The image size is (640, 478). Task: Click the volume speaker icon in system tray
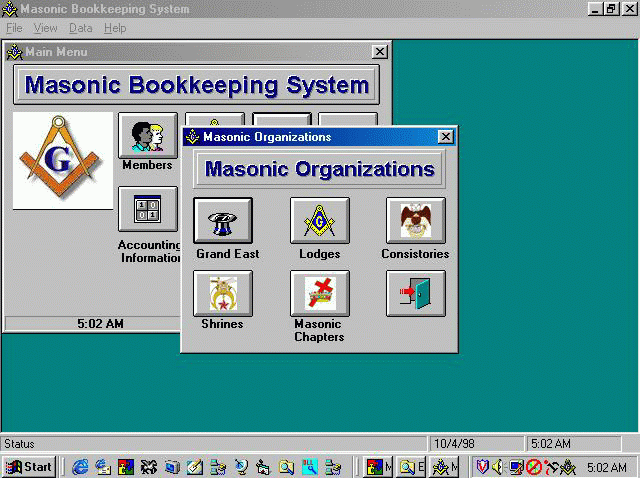pos(497,467)
